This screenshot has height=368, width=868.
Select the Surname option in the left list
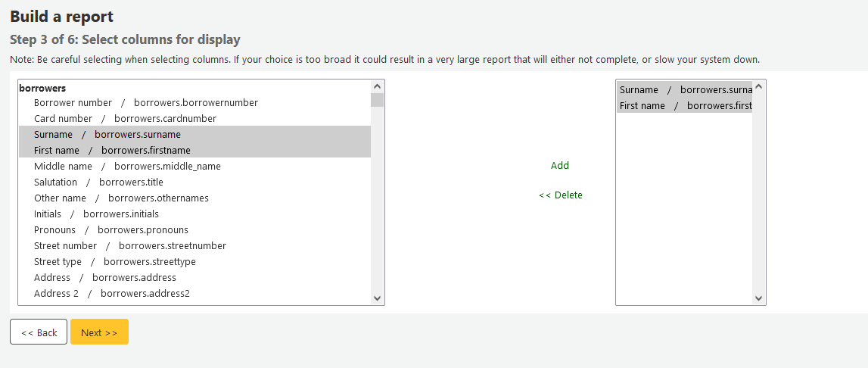click(x=107, y=135)
